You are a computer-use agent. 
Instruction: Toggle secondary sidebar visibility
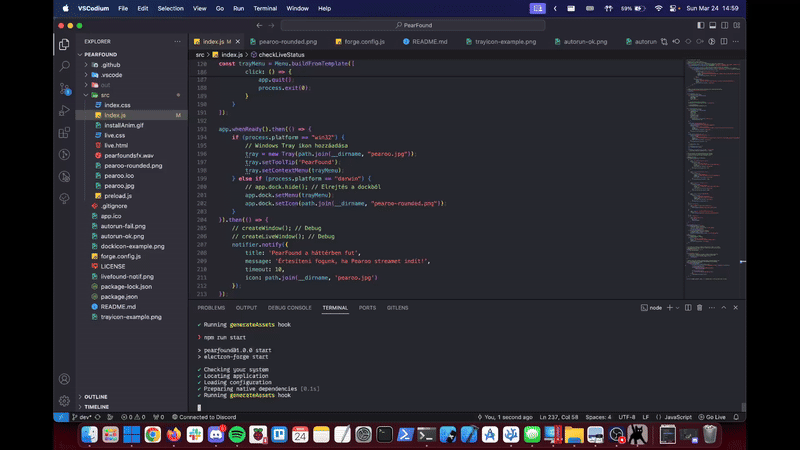click(724, 25)
